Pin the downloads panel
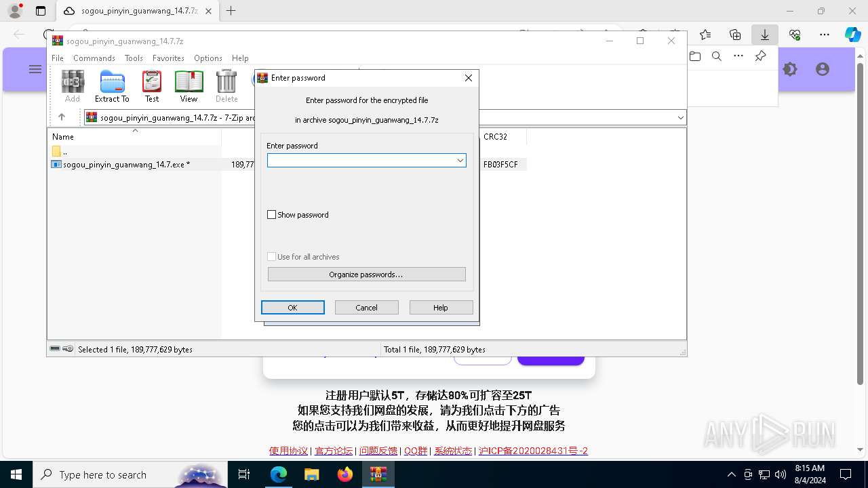 coord(760,56)
